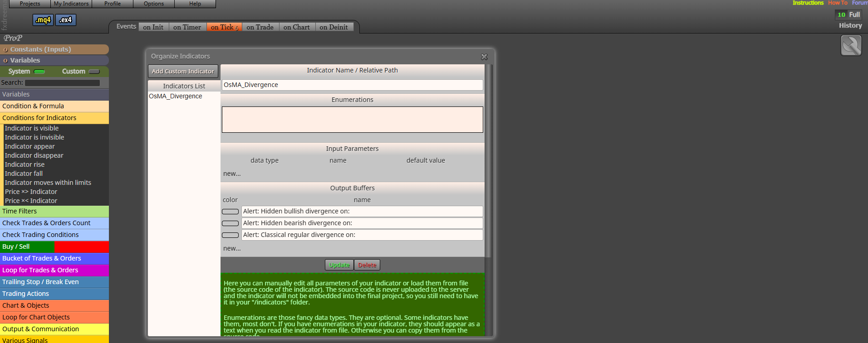Edit the Hidden bearish divergence buffer name
This screenshot has width=868, height=343.
click(x=362, y=223)
